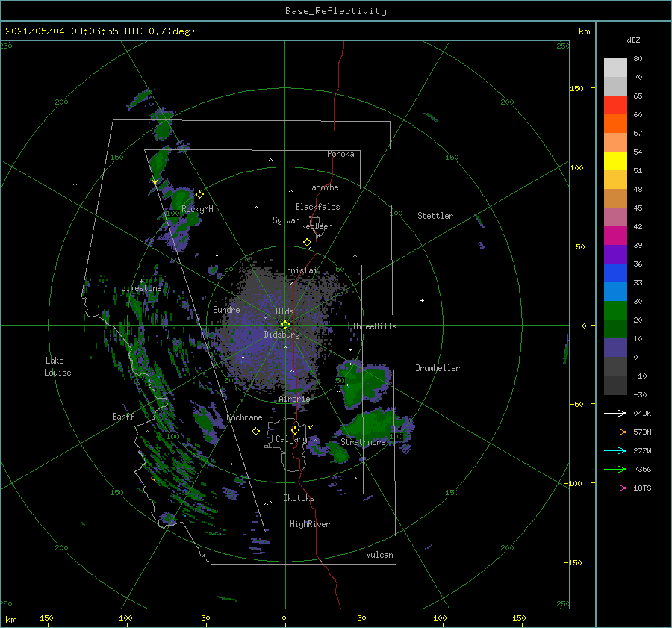Click the Okotoks label

tap(299, 497)
